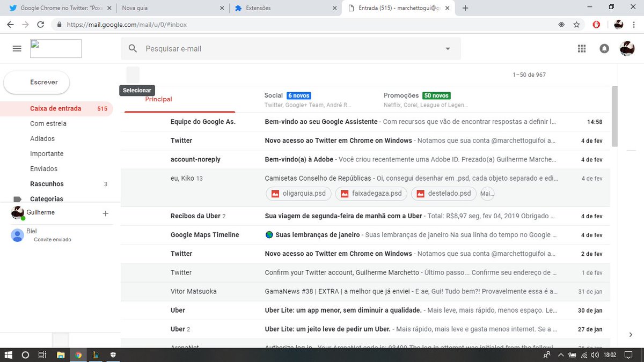Open volume control in system tray

tap(595, 355)
